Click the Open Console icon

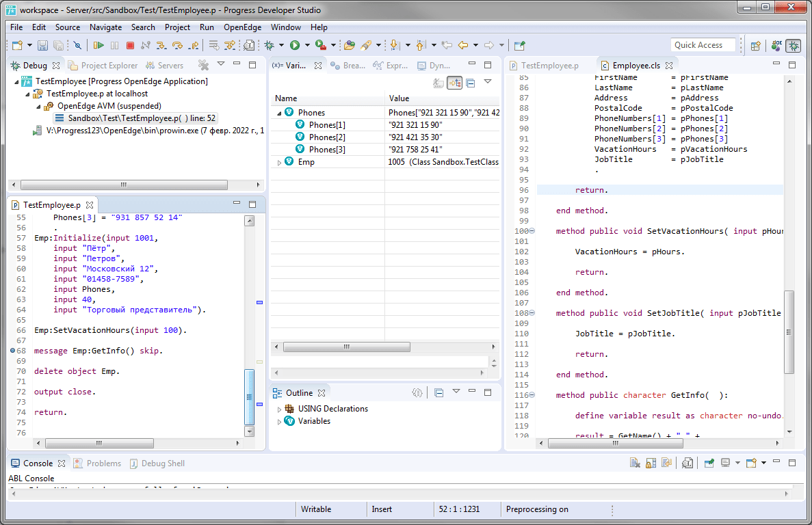click(751, 463)
